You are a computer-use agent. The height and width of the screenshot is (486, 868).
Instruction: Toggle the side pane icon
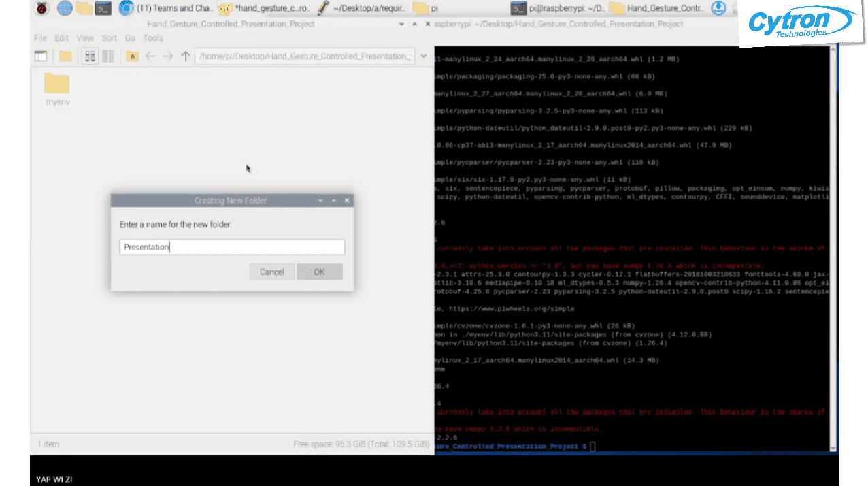click(x=41, y=56)
